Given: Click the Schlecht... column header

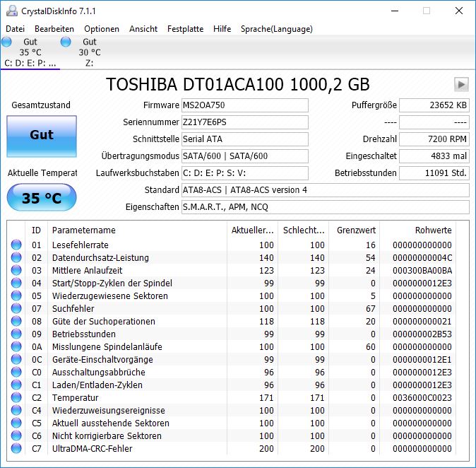Looking at the screenshot, I should [x=304, y=230].
